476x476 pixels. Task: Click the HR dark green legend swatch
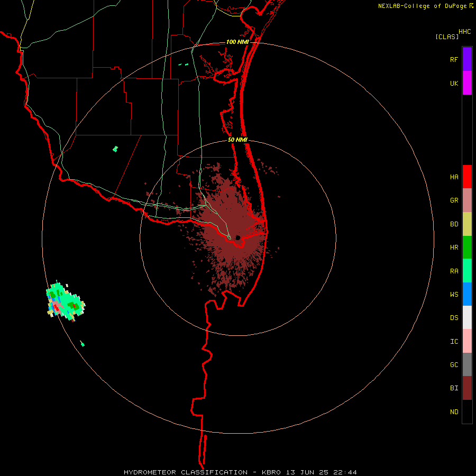(467, 248)
